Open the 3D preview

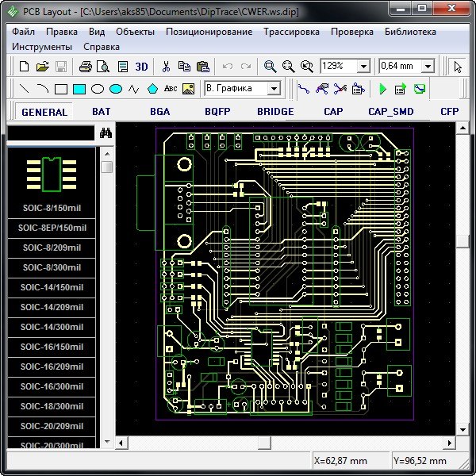pos(142,67)
